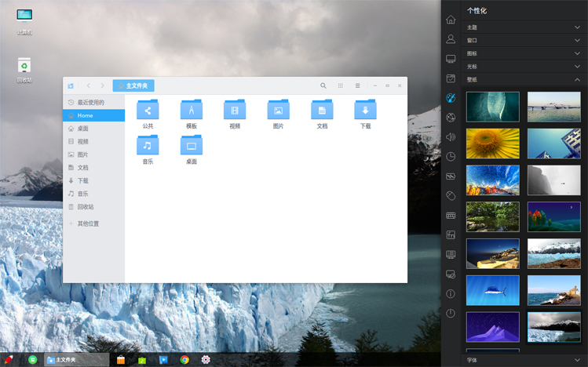Image resolution: width=588 pixels, height=367 pixels.
Task: Launch Chrome from the taskbar
Action: [x=184, y=360]
